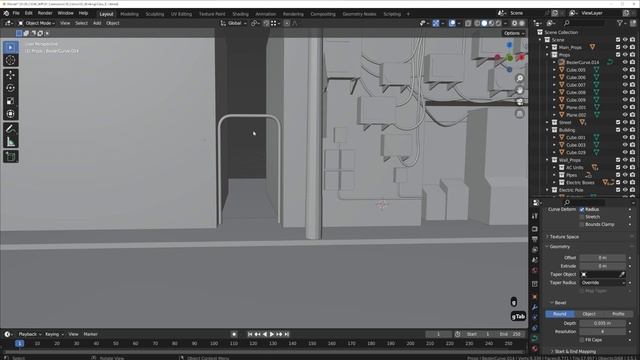This screenshot has width=640, height=360.
Task: Open the Modifiers wrench properties tab
Action: (x=535, y=307)
